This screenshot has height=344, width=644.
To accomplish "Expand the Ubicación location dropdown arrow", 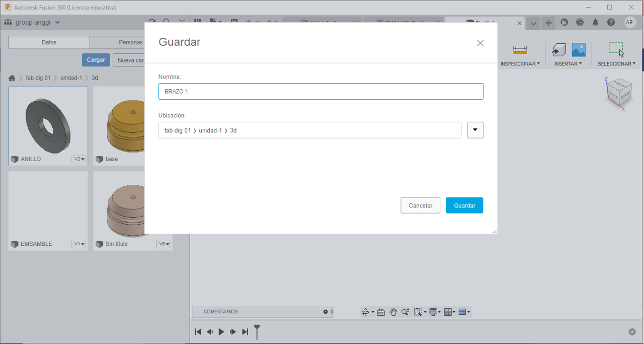I will (475, 130).
